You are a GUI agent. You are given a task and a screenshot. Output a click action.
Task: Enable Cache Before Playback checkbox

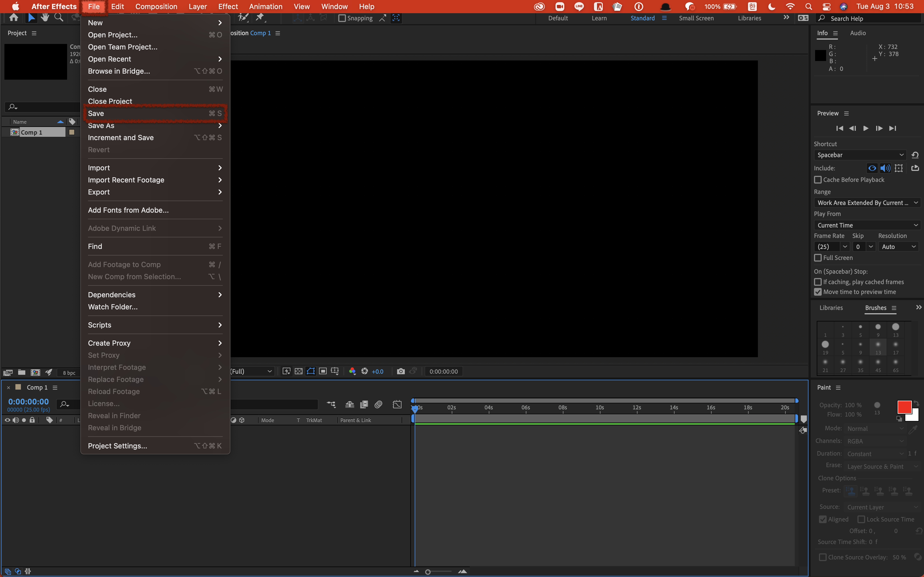(x=818, y=180)
